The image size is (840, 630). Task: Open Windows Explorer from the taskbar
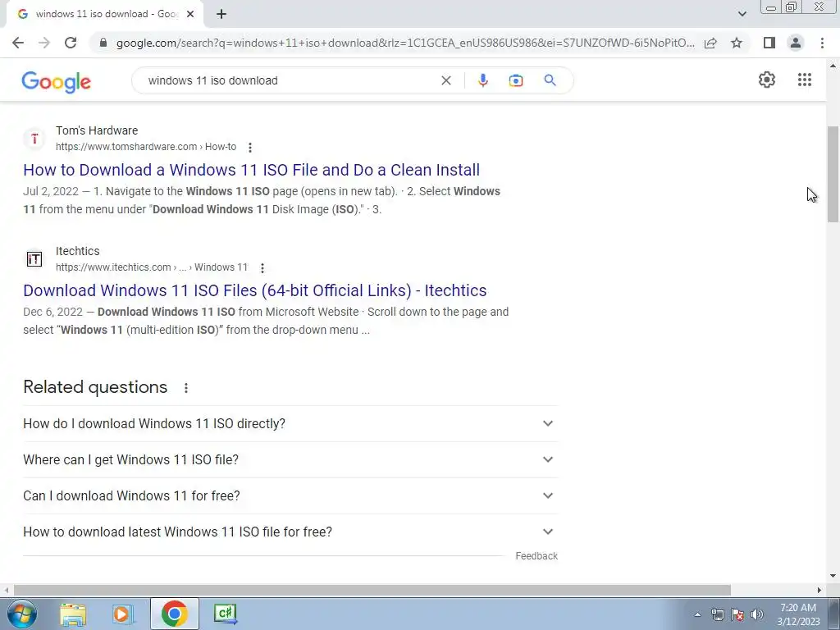[73, 614]
